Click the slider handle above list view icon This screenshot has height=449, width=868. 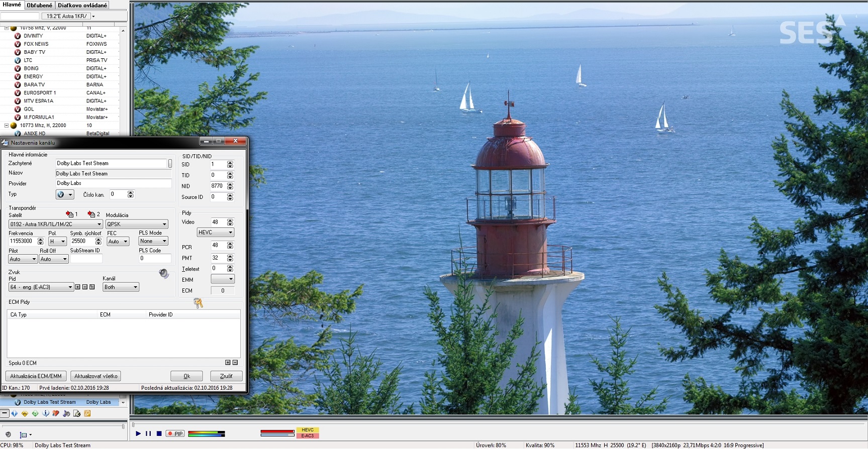(x=123, y=426)
